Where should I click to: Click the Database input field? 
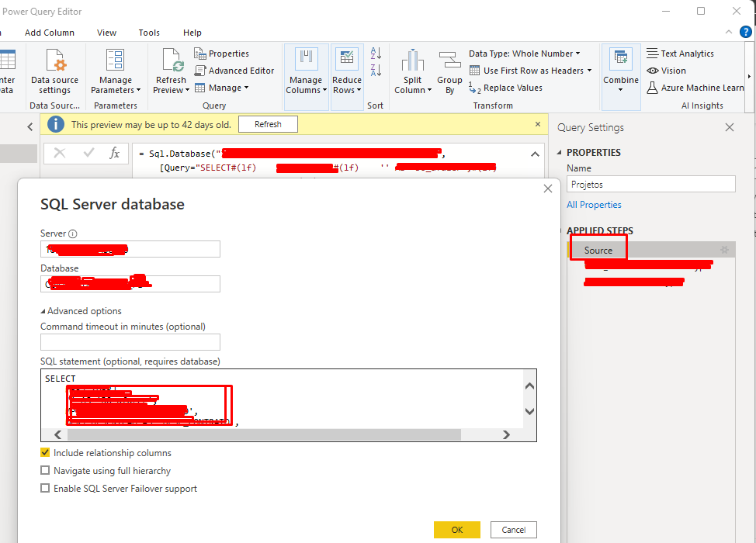pyautogui.click(x=130, y=284)
